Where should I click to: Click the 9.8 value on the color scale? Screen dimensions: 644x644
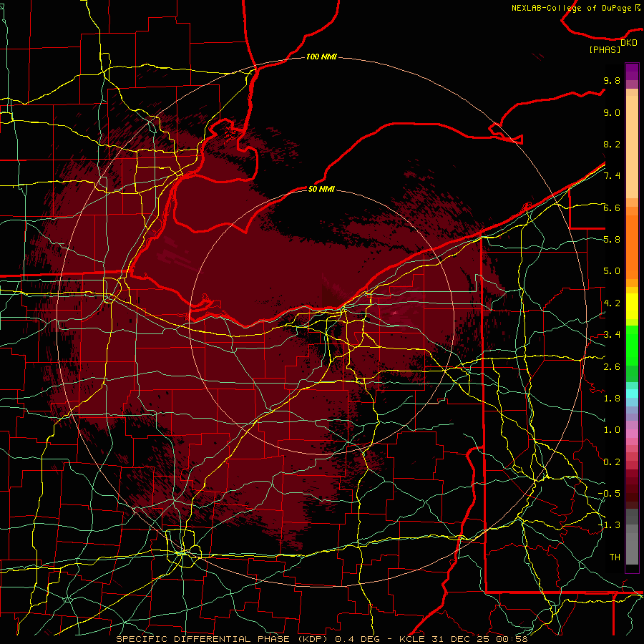(612, 80)
